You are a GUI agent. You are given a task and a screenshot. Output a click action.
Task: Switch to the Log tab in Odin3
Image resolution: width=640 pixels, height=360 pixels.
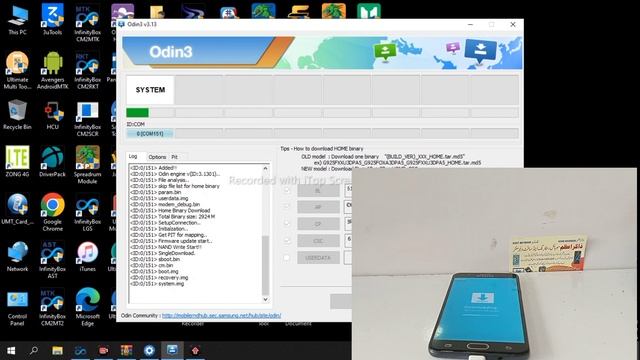(133, 156)
